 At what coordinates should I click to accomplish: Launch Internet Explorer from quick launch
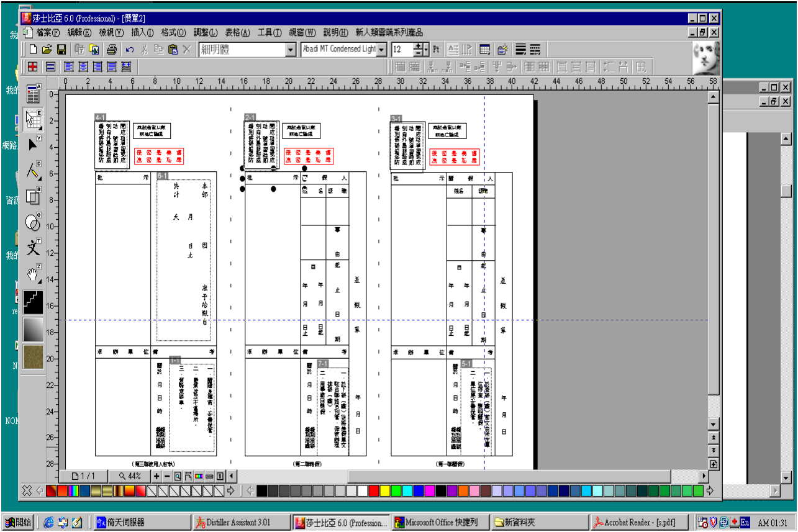48,523
